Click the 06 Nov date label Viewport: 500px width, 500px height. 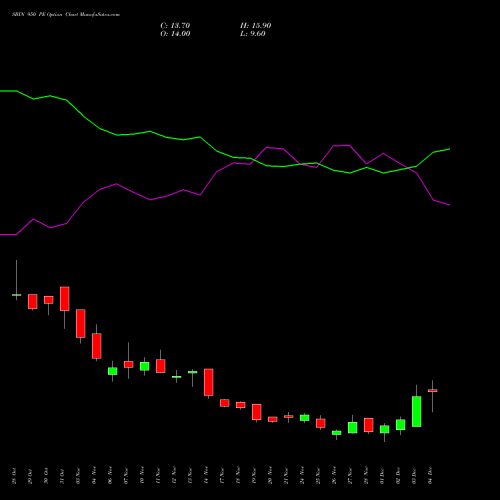pos(110,476)
